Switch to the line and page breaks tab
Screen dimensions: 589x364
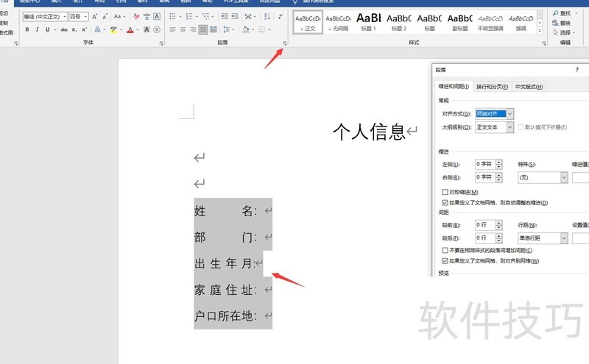coord(492,87)
